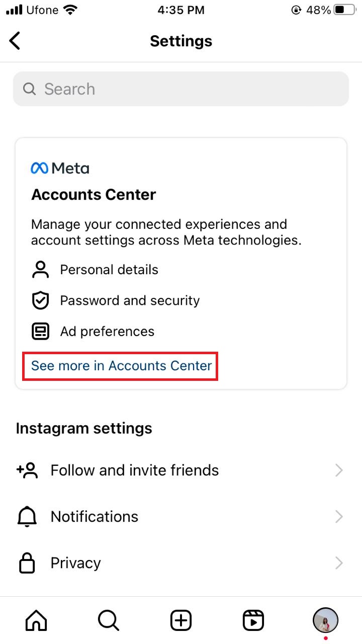This screenshot has width=362, height=644.
Task: Open Password and security text
Action: click(x=130, y=300)
